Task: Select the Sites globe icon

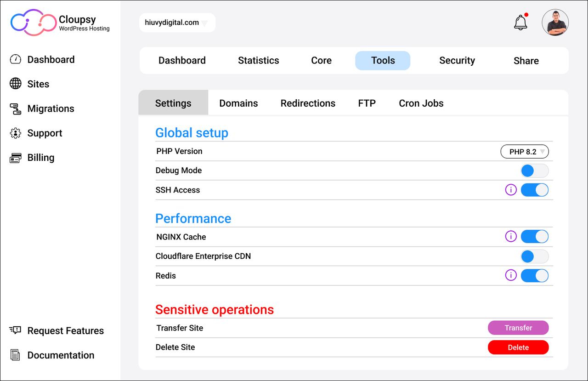Action: coord(15,84)
